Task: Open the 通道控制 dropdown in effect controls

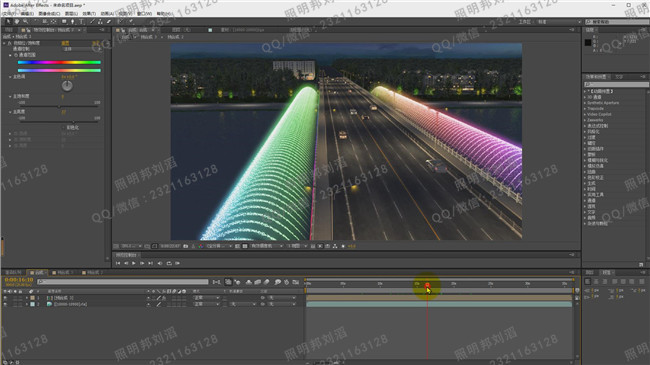Action: click(82, 49)
